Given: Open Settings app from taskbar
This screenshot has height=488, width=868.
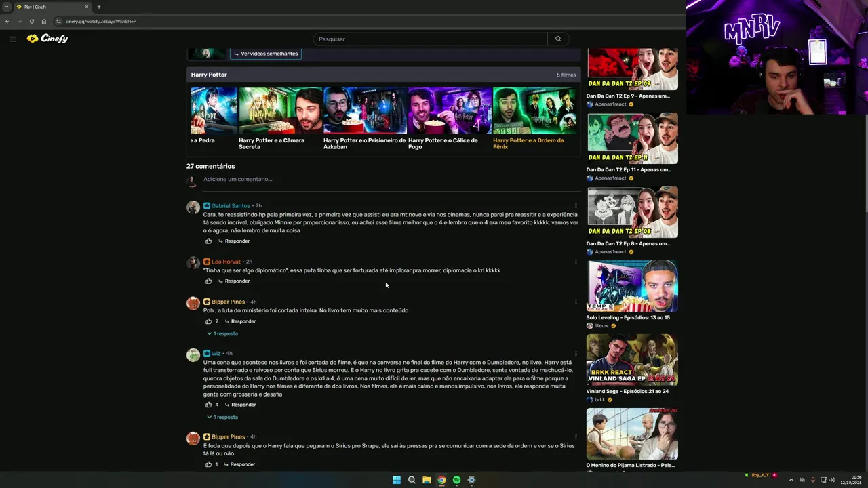Looking at the screenshot, I should tap(471, 480).
